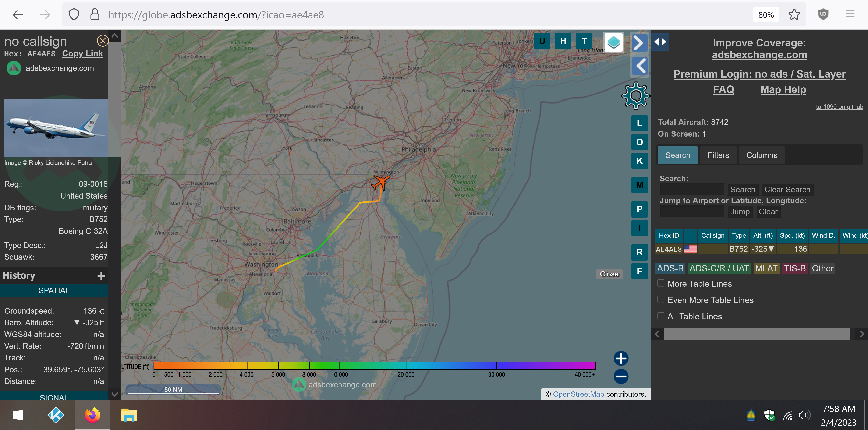The width and height of the screenshot is (868, 430).
Task: Toggle the K map button
Action: tap(639, 161)
